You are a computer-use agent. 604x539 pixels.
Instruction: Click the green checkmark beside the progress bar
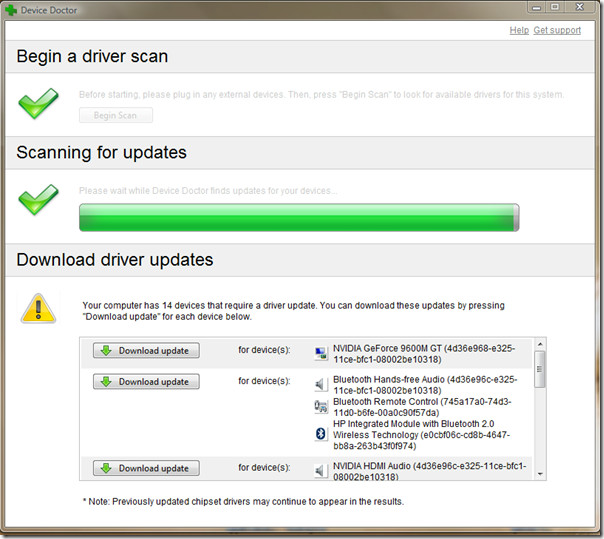(38, 200)
